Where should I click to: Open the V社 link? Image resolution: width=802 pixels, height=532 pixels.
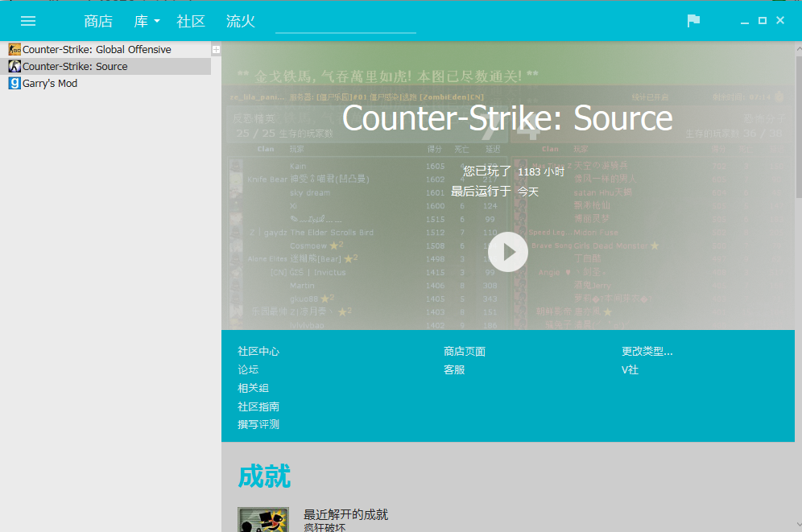tap(630, 369)
